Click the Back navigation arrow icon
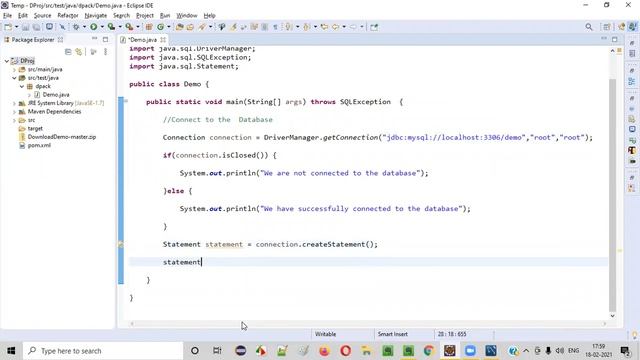The width and height of the screenshot is (640, 360). coord(336,27)
